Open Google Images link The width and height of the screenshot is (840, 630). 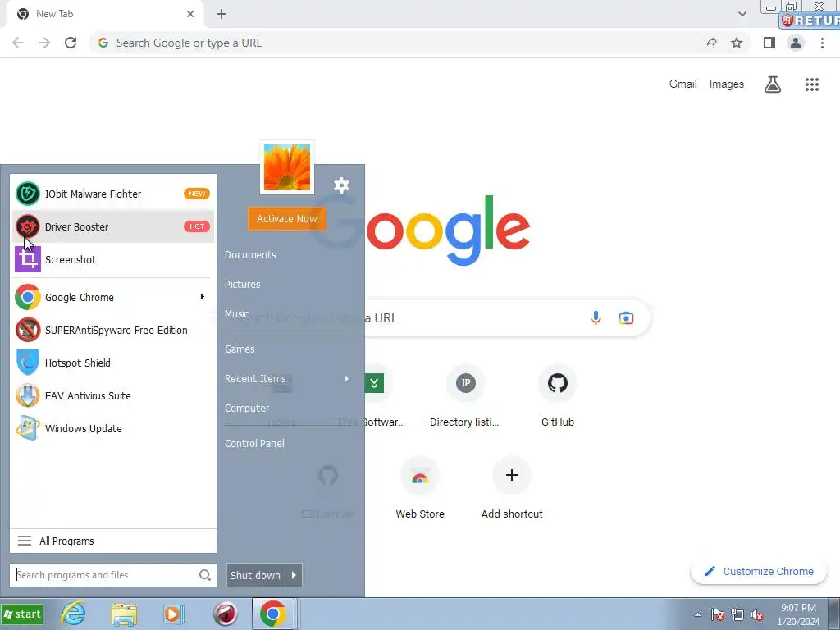727,84
